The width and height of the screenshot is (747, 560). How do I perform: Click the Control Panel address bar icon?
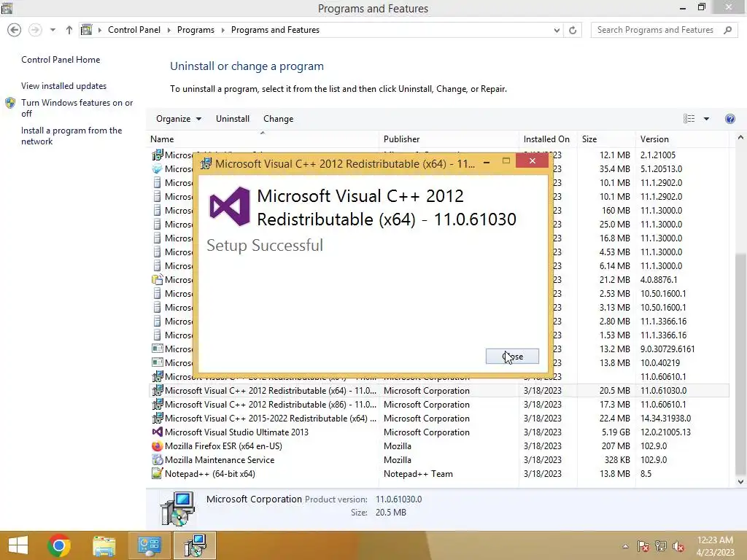[86, 30]
